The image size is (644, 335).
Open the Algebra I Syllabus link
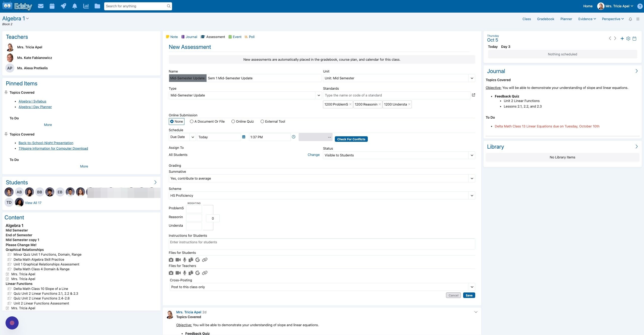(32, 101)
